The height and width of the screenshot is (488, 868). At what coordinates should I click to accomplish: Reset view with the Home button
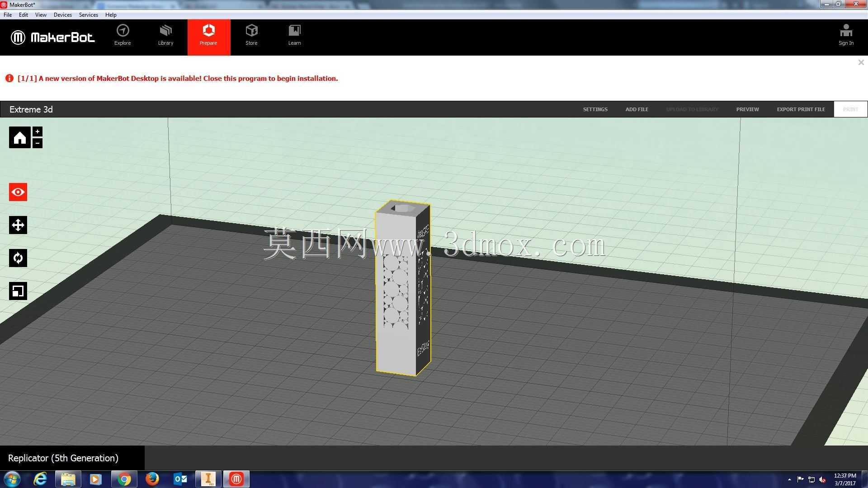coord(20,137)
